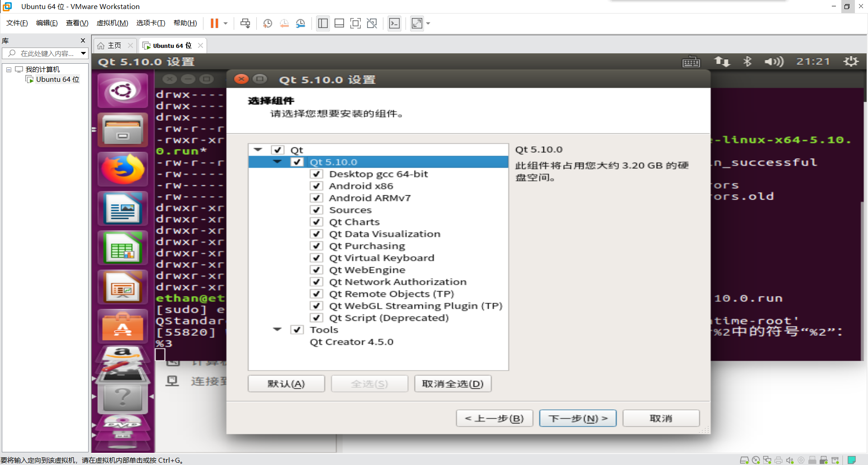Screen dimensions: 868x465
Task: Uncheck the Android x86 component
Action: tap(316, 186)
